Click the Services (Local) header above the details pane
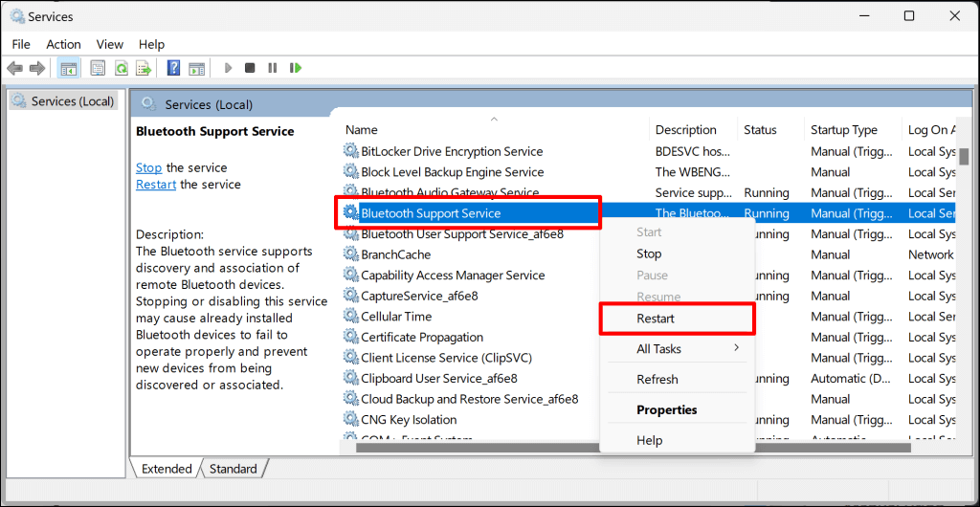 point(209,104)
